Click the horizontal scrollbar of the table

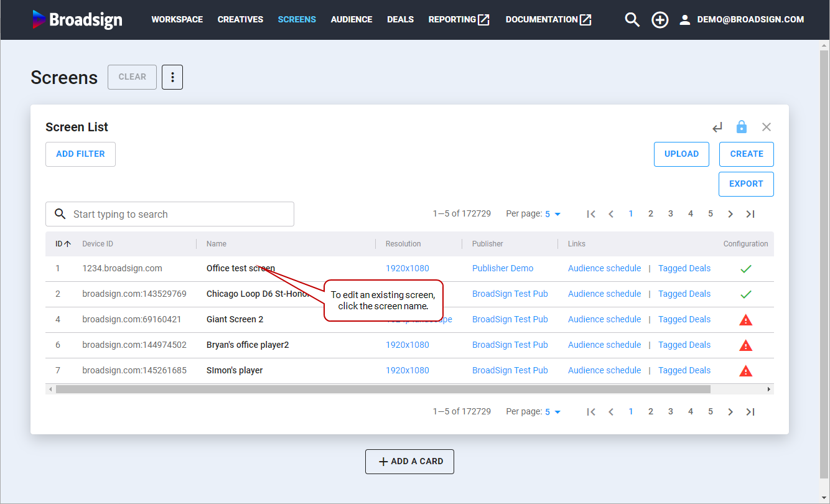pos(383,390)
